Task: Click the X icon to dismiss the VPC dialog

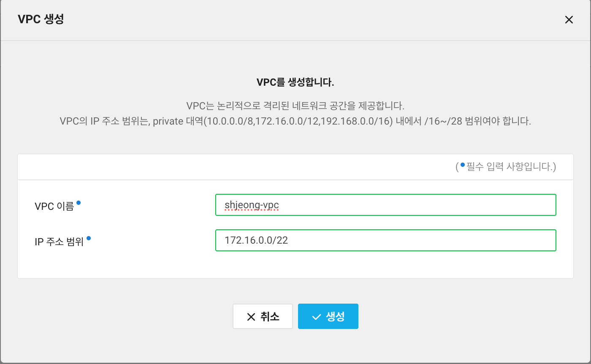Action: click(569, 19)
